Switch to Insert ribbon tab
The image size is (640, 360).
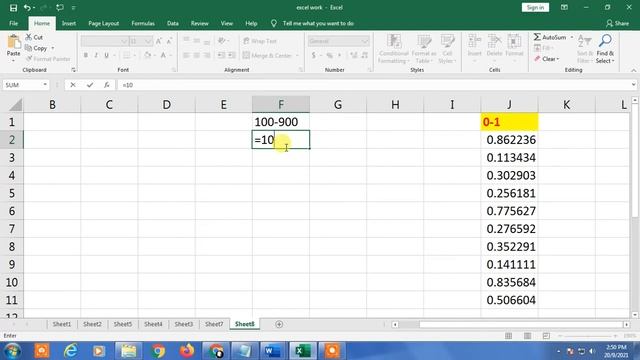click(69, 24)
